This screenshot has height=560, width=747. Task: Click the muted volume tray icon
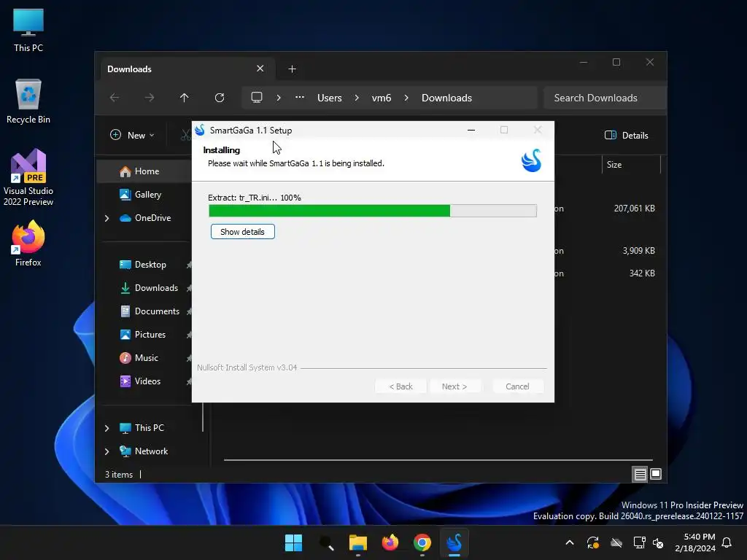coord(659,542)
